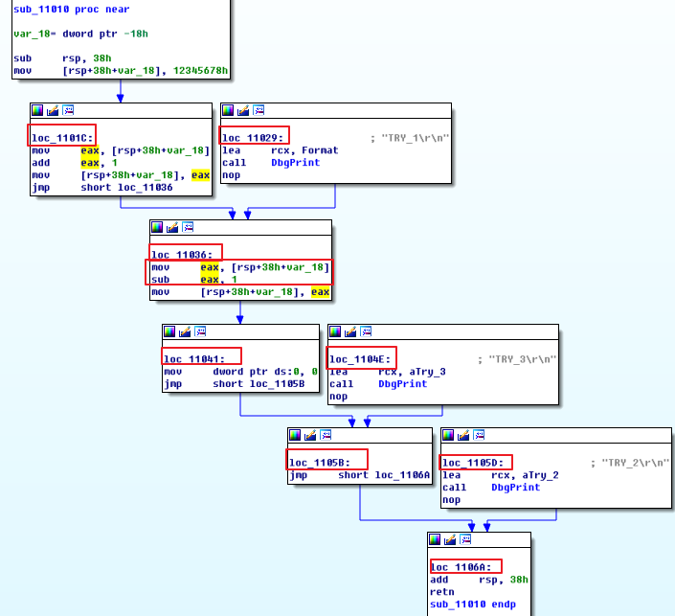Image resolution: width=675 pixels, height=616 pixels.
Task: Click the pencil icon in the loc_11036 block header
Action: tap(172, 227)
